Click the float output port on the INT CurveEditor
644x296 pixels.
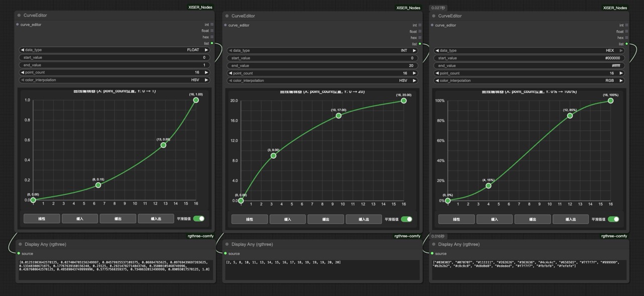[x=420, y=31]
